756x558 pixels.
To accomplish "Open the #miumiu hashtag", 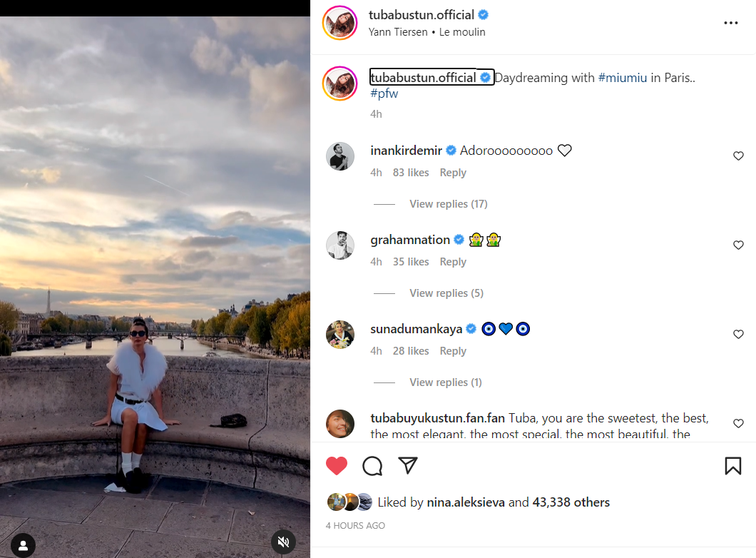I will click(x=623, y=78).
